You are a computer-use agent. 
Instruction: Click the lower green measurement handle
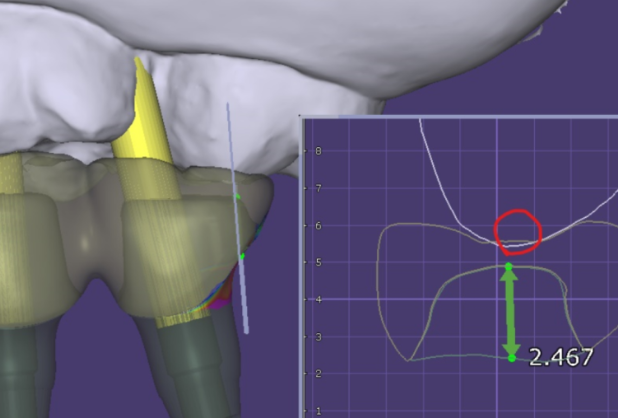pos(511,357)
